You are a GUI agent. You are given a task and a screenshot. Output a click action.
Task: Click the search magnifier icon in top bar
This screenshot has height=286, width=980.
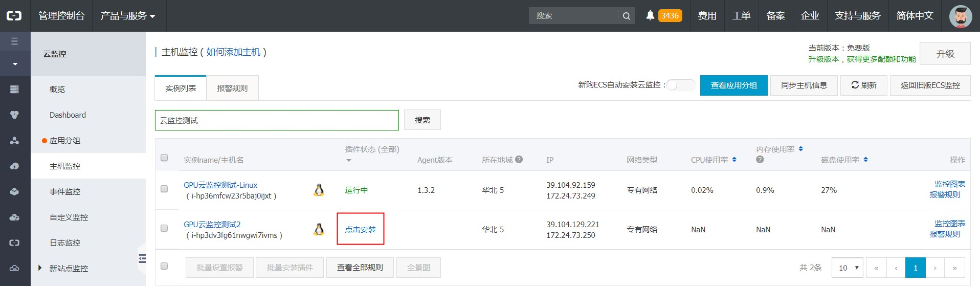[x=627, y=16]
